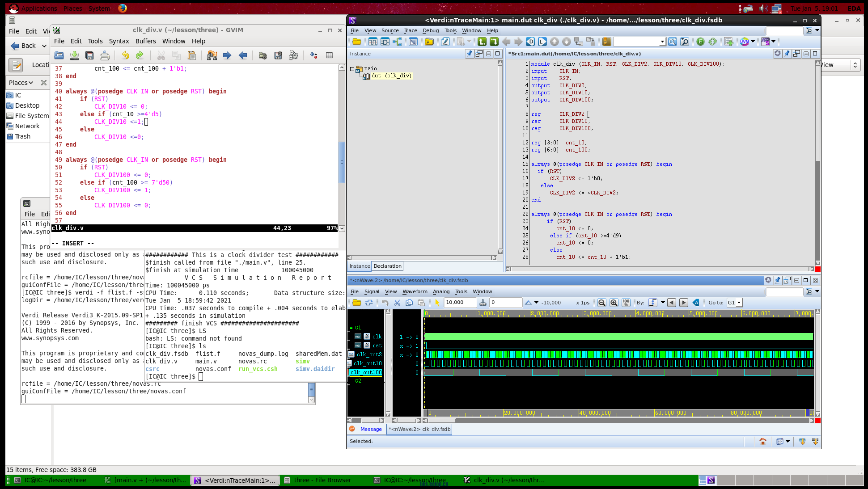
Task: Click the Open folder icon in Verdi nTrace toolbar
Action: tap(356, 42)
